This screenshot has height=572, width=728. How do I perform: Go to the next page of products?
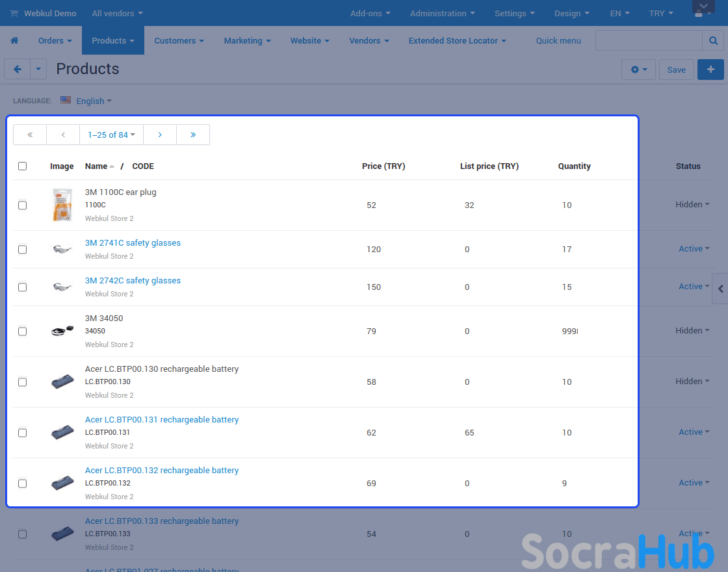click(x=160, y=135)
